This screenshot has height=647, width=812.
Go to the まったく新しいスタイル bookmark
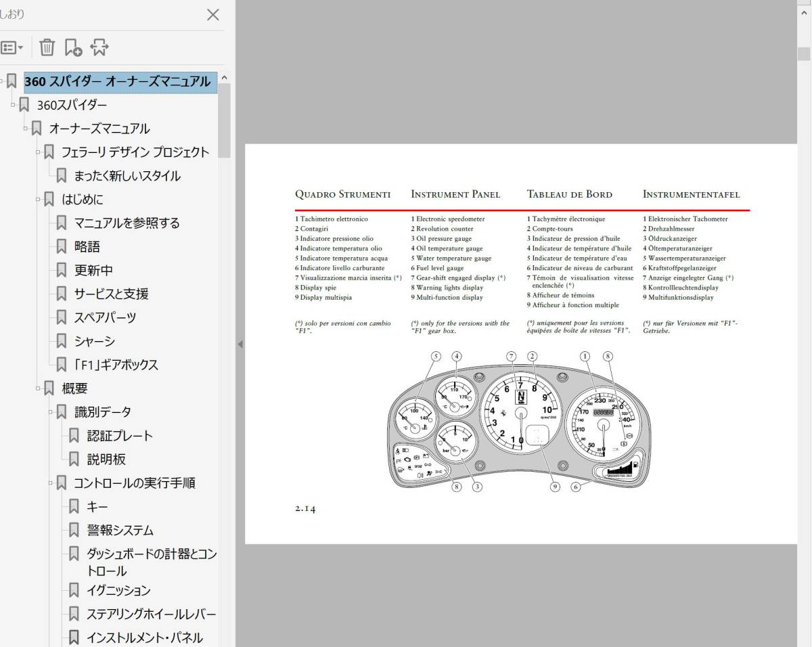pyautogui.click(x=127, y=176)
